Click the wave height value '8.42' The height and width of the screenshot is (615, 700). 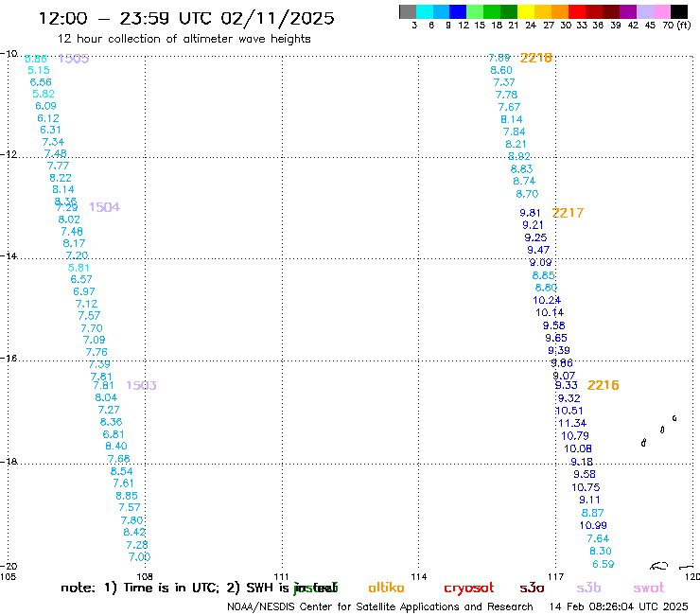point(134,533)
